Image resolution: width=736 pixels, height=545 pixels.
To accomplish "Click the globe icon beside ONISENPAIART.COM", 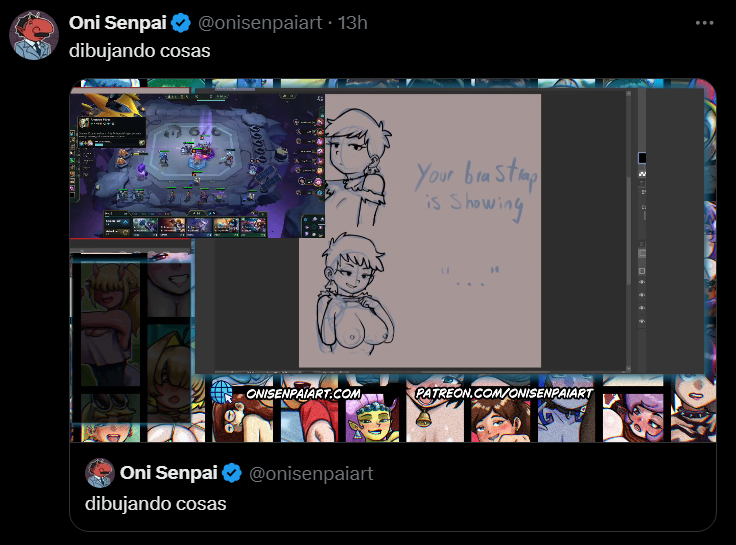I will [221, 391].
